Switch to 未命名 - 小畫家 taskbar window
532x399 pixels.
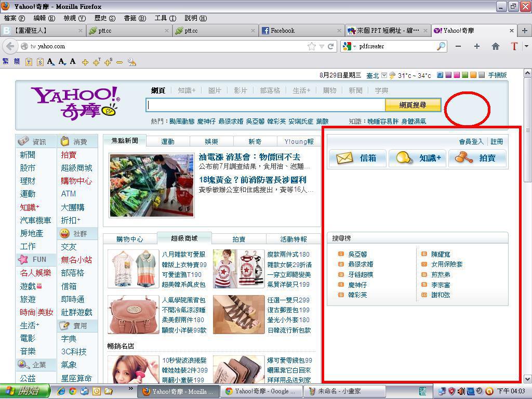pyautogui.click(x=344, y=391)
